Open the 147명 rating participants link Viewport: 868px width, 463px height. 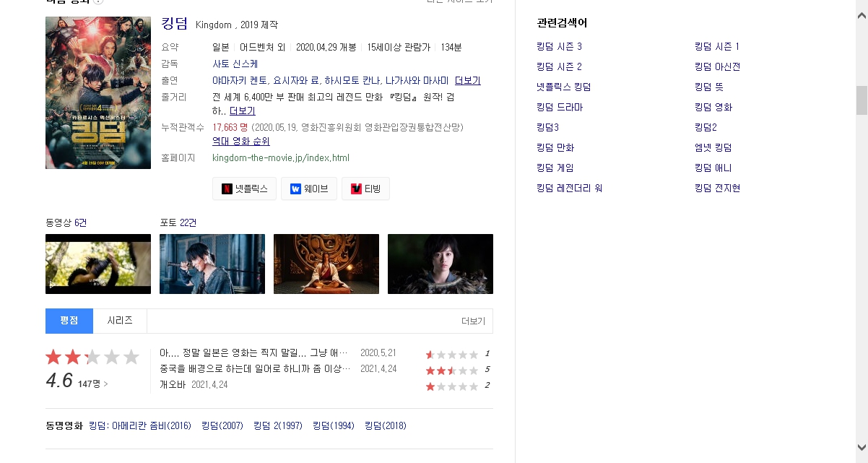pos(92,384)
